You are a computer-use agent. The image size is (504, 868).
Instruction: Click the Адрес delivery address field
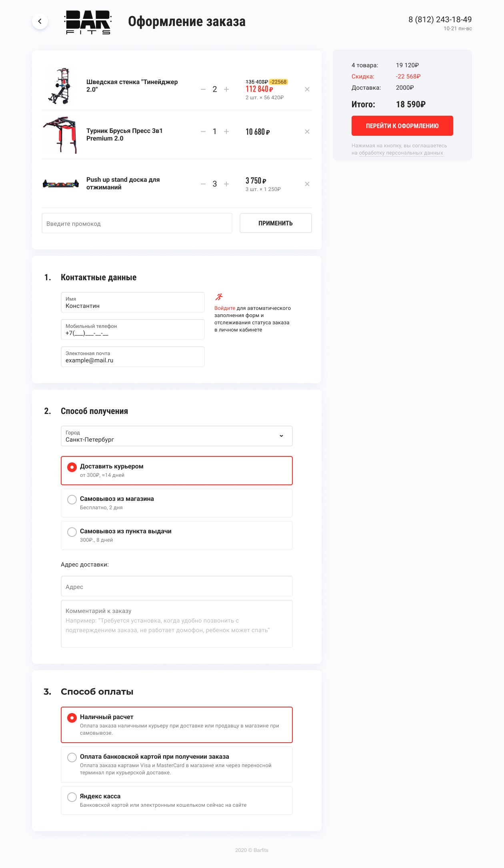[x=176, y=587]
